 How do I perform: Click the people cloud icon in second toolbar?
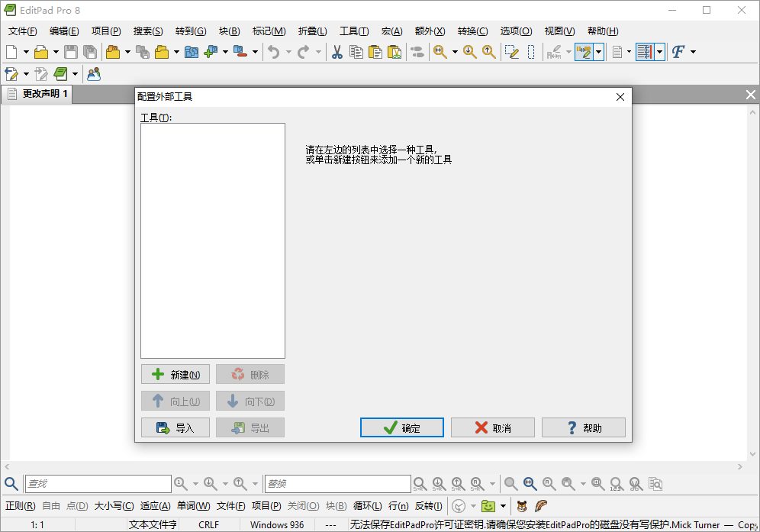tap(94, 74)
